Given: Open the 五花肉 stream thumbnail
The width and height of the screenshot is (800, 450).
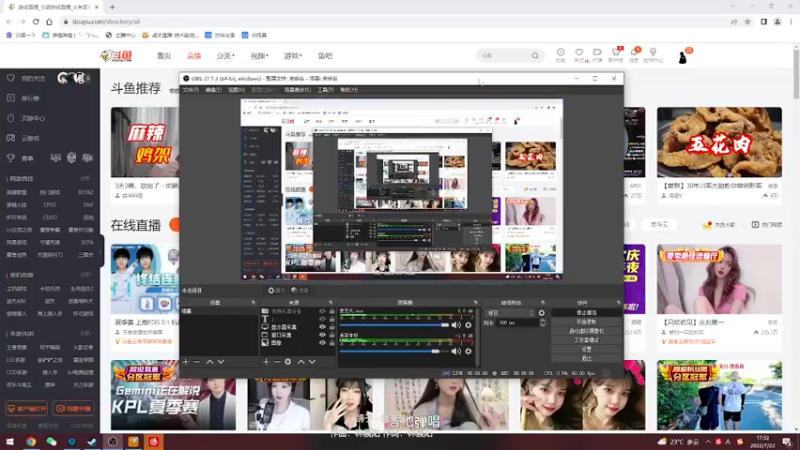Looking at the screenshot, I should point(719,142).
